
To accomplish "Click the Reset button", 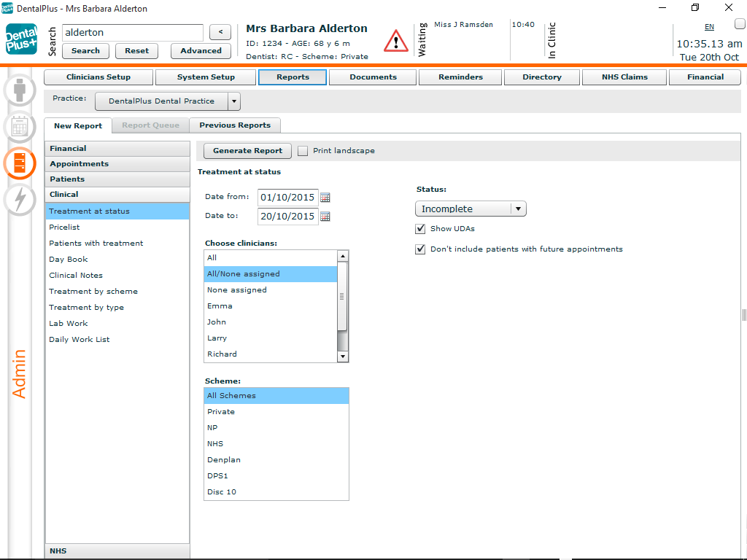I will tap(136, 51).
